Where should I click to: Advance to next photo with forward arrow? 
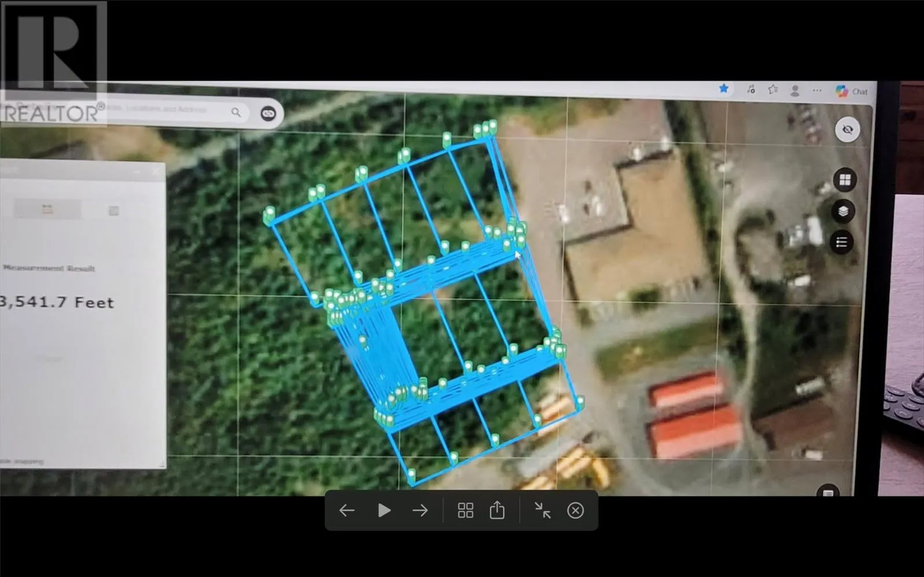click(420, 511)
